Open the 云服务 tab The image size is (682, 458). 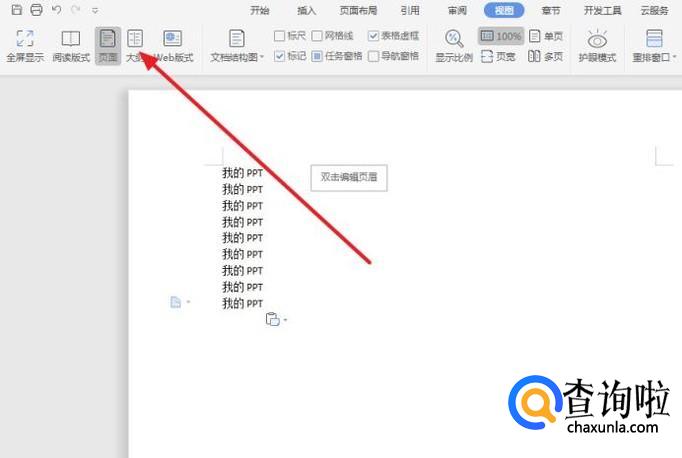tap(655, 10)
